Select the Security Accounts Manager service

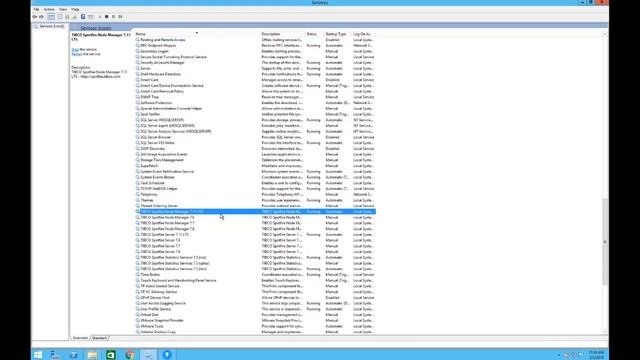tap(162, 63)
